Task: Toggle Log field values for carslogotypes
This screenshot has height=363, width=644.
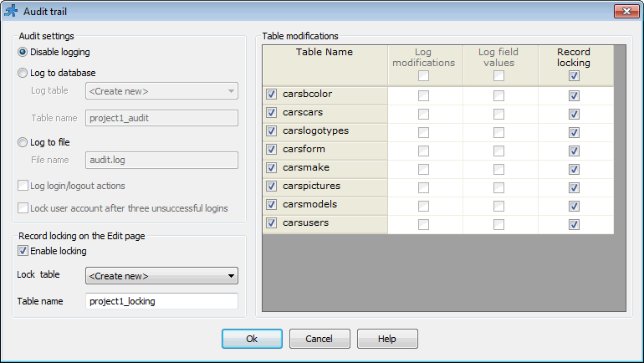Action: (x=498, y=133)
